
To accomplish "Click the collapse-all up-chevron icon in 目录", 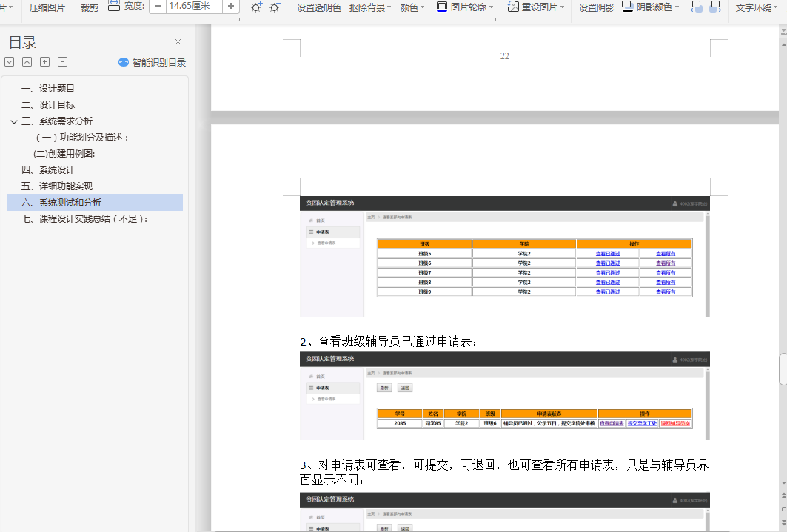I will point(27,61).
